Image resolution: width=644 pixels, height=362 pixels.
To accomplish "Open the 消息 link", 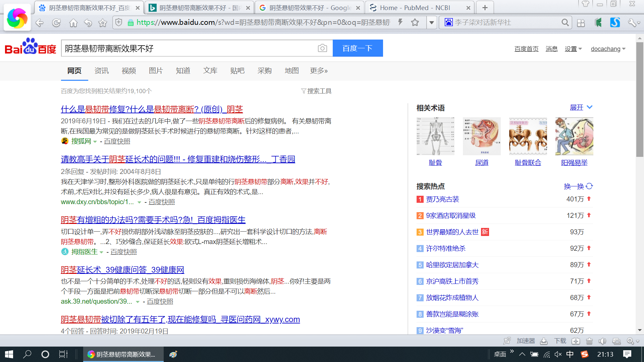I will click(x=552, y=49).
